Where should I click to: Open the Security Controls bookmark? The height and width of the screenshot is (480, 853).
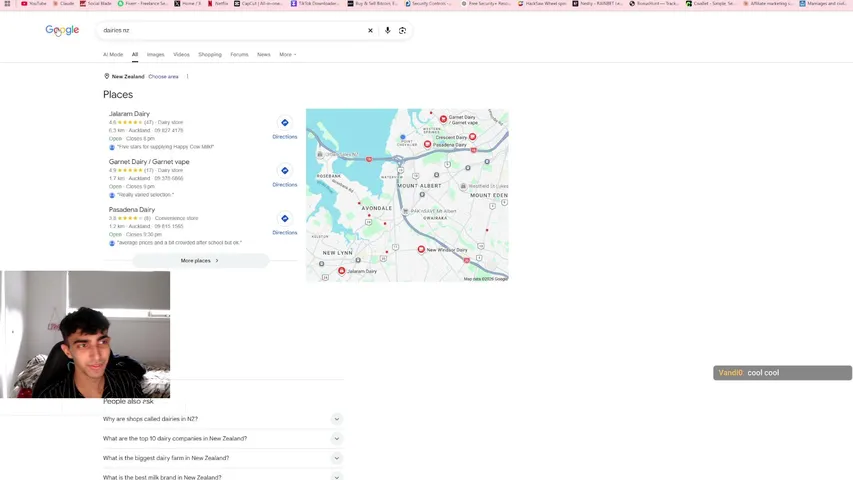[429, 3]
